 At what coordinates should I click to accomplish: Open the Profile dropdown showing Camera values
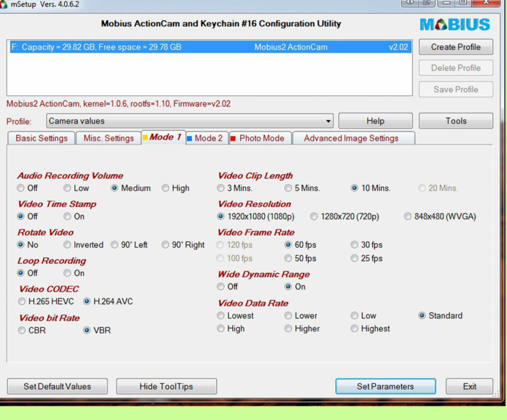pos(190,121)
